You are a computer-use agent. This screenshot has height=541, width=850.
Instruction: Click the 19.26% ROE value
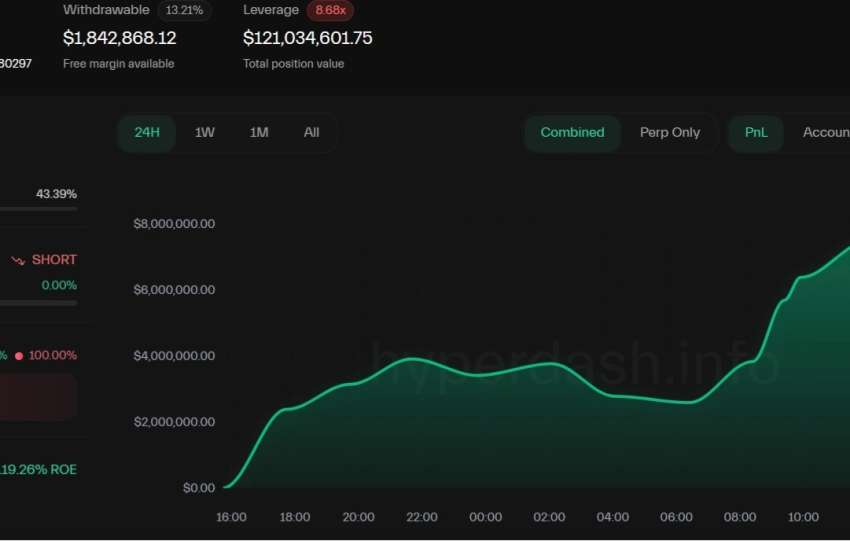tap(38, 469)
